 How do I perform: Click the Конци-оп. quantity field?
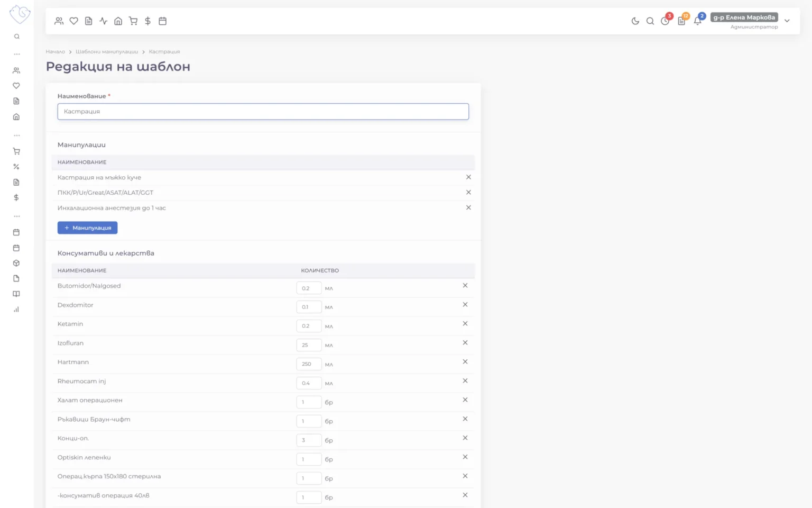pyautogui.click(x=309, y=440)
